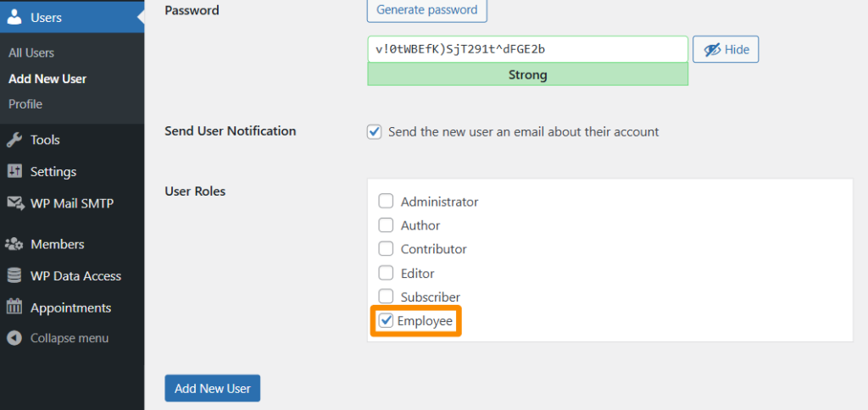
Task: Click the User Roles label
Action: coord(196,191)
